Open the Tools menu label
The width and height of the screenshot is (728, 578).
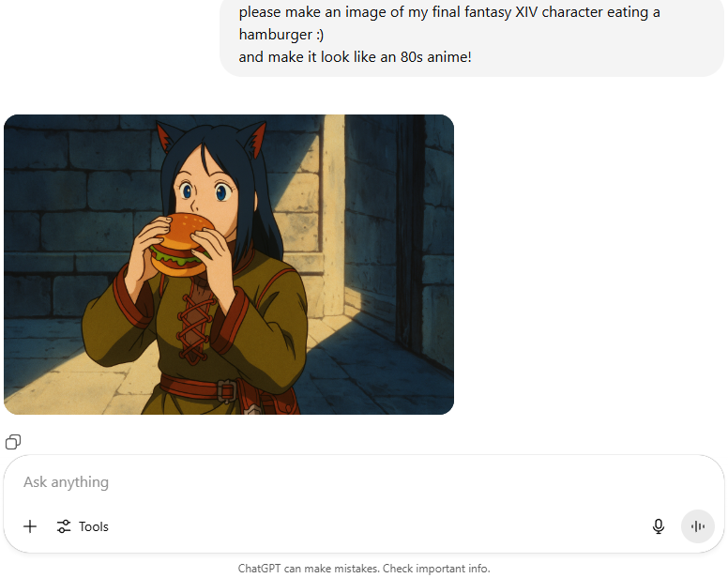pos(93,526)
